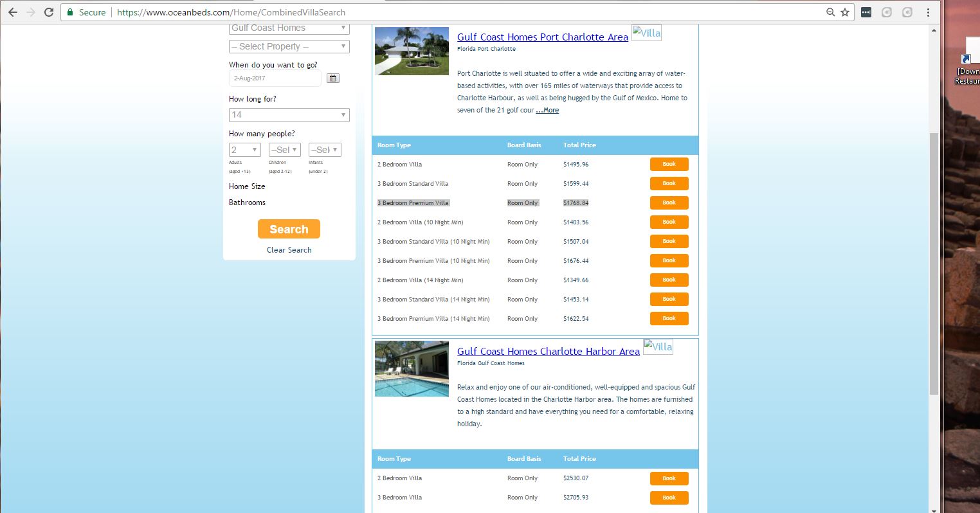
Task: Click the page scrollbar up arrow
Action: 934,29
